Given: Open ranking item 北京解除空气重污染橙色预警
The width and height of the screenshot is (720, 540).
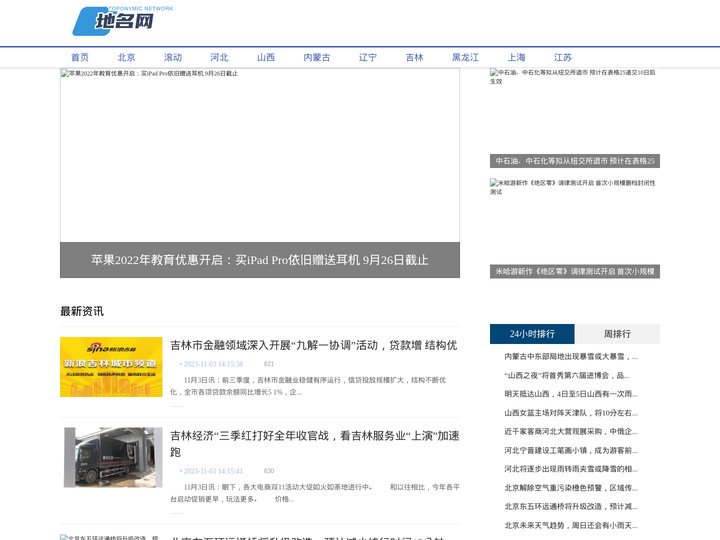Looking at the screenshot, I should click(x=571, y=488).
